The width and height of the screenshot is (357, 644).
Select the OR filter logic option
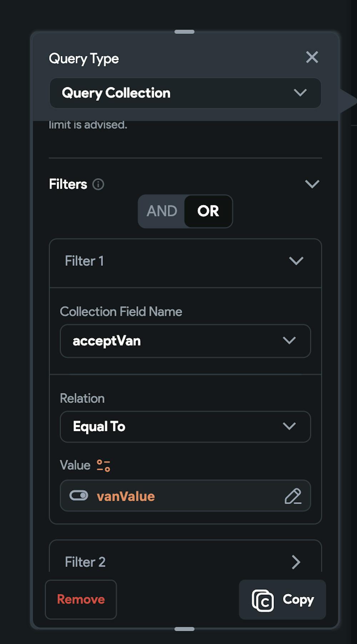(208, 211)
